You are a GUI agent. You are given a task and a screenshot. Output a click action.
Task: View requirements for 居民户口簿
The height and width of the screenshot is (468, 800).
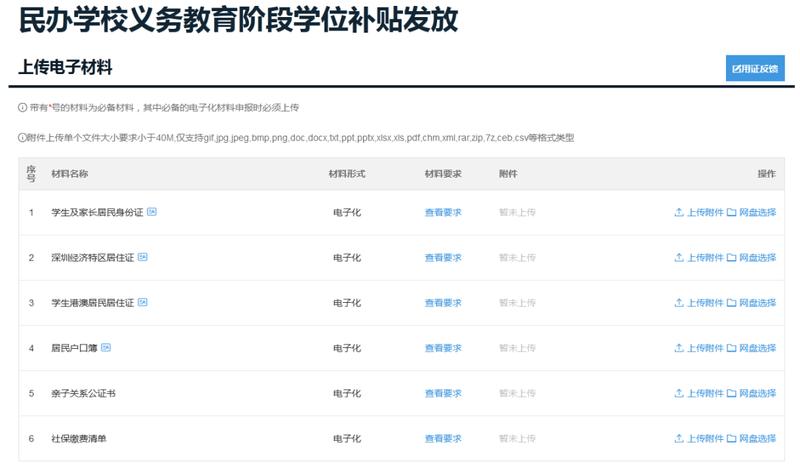tap(443, 348)
